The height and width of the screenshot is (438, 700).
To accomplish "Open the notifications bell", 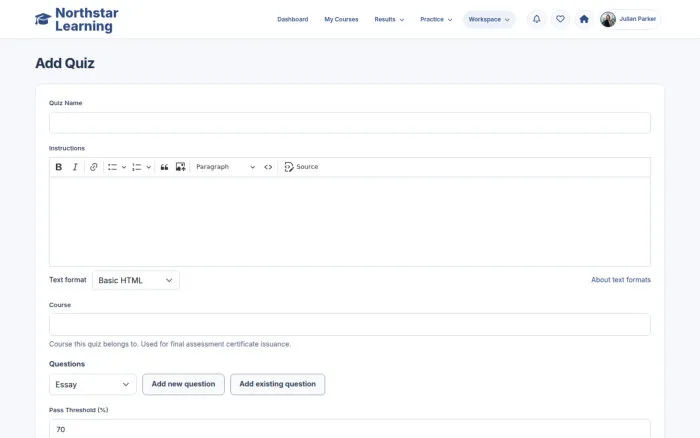I will [x=537, y=19].
